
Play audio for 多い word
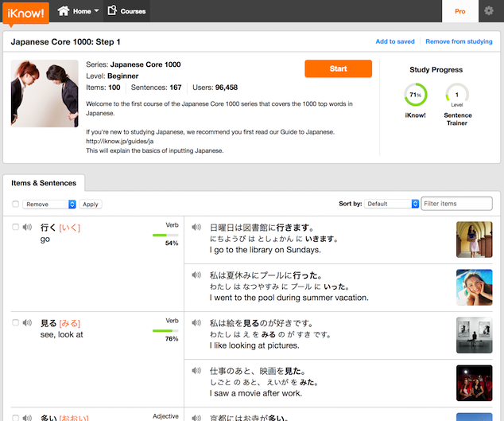point(27,418)
